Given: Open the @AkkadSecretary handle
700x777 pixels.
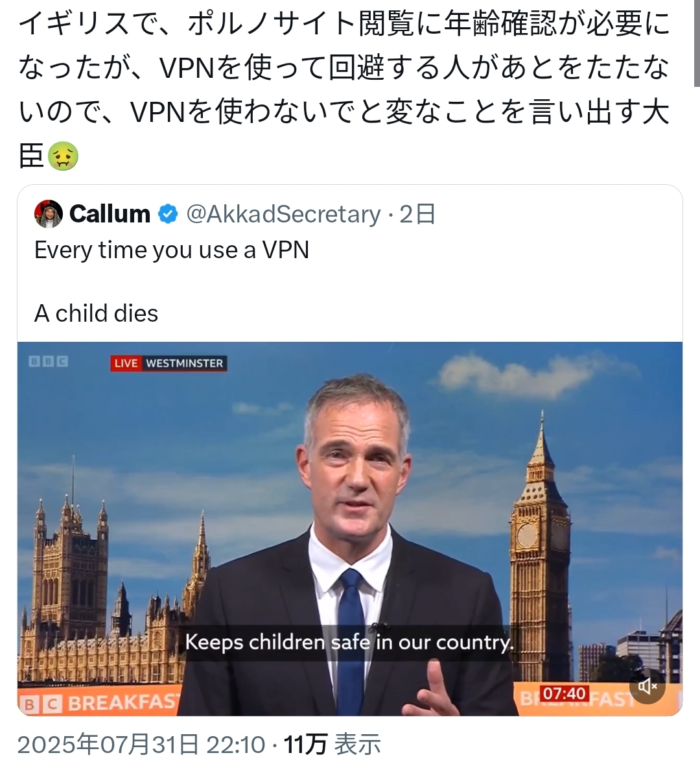Looking at the screenshot, I should pos(284,214).
